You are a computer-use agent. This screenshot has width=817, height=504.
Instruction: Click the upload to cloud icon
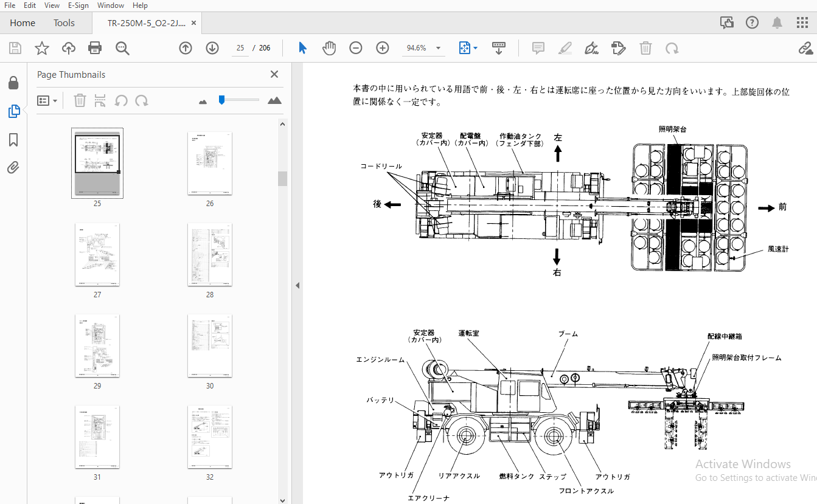[68, 48]
